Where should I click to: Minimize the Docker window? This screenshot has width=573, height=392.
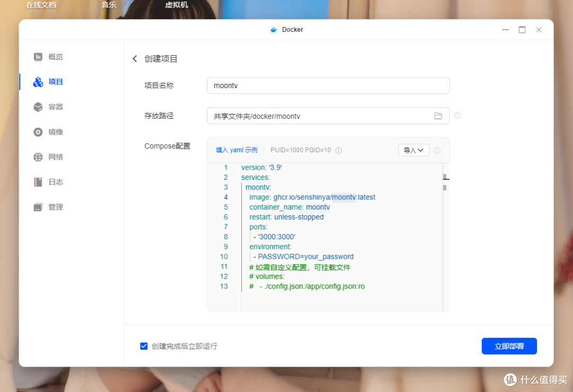click(x=505, y=30)
